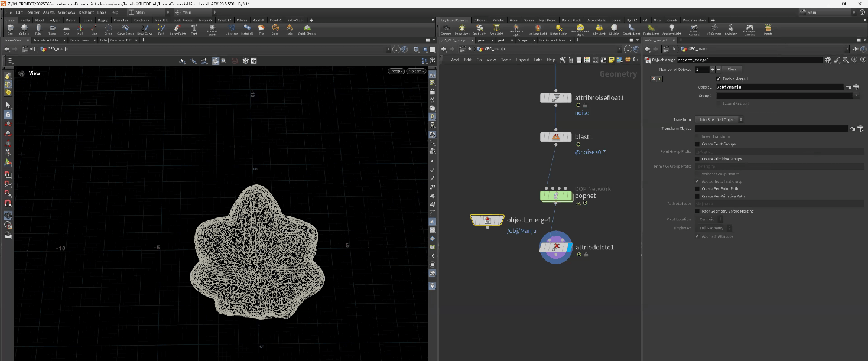Select the Sphere shelf tool
This screenshot has width=868, height=361.
coord(24,28)
